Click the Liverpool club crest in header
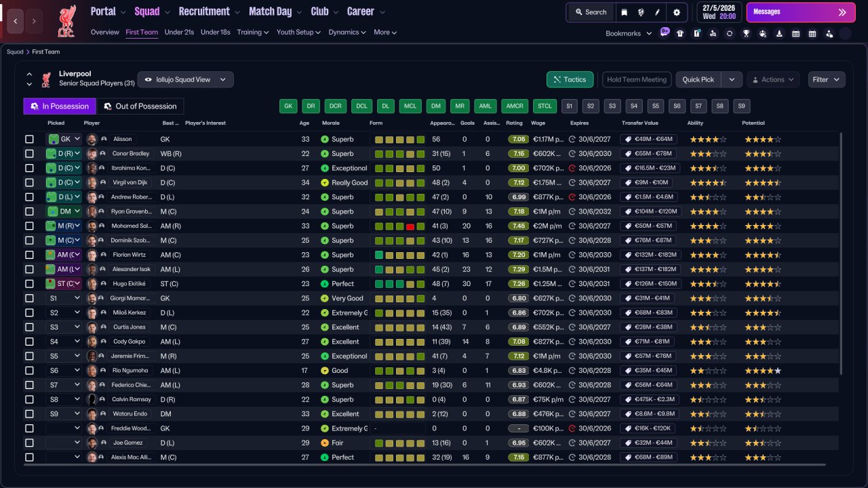Screen dimensions: 868x488 pyautogui.click(x=66, y=21)
